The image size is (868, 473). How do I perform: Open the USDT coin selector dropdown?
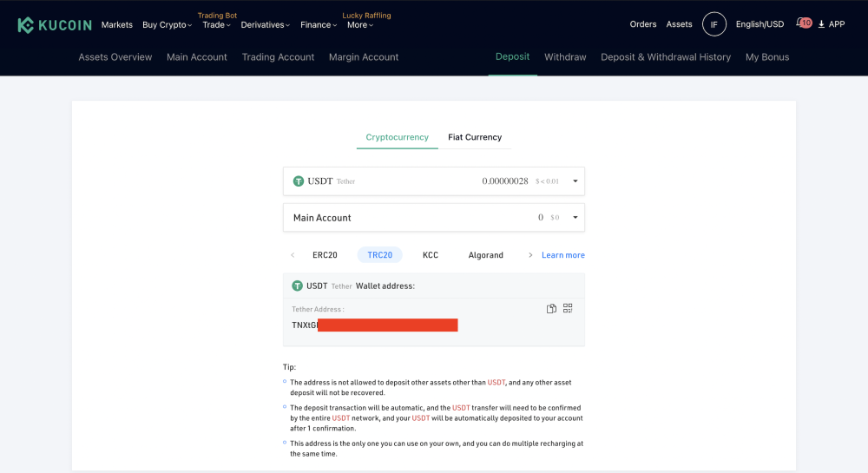pos(434,181)
